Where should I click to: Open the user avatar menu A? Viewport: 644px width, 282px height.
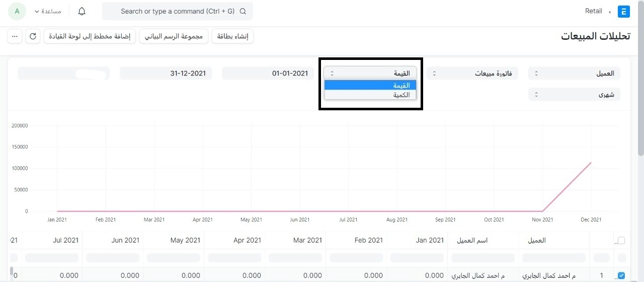click(x=17, y=11)
